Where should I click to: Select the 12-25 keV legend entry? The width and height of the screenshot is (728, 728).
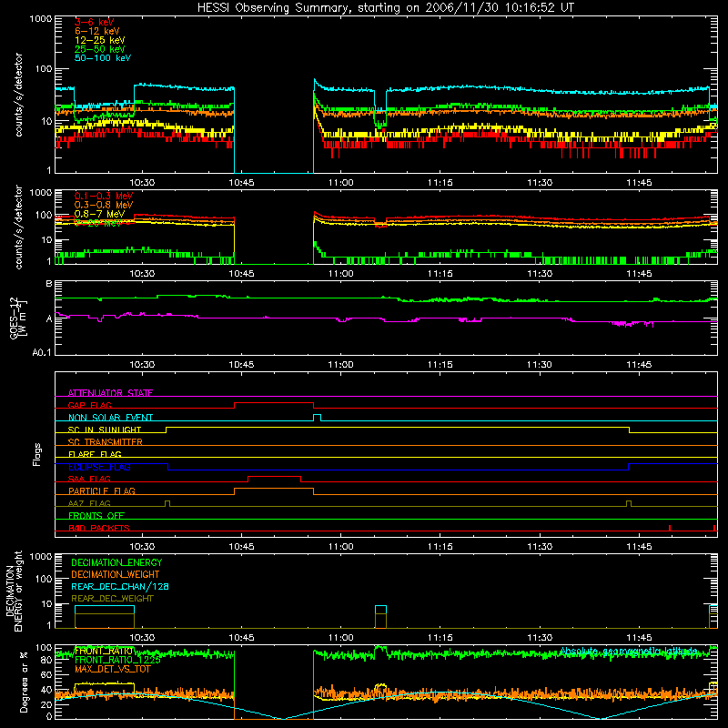pos(100,40)
